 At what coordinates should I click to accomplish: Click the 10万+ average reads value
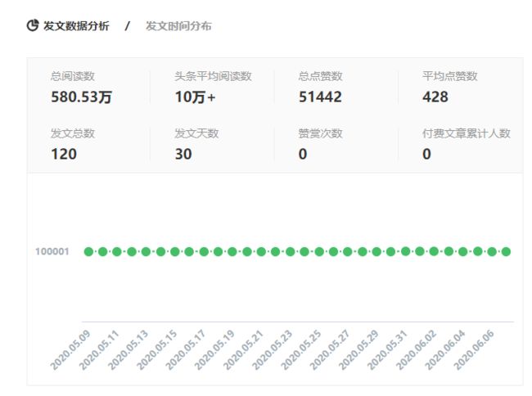[x=195, y=97]
